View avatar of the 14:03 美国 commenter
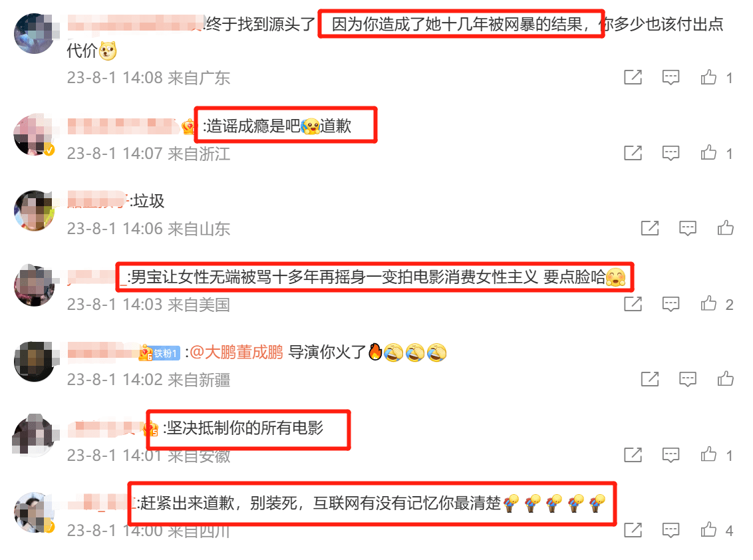The width and height of the screenshot is (753, 560). (x=35, y=285)
